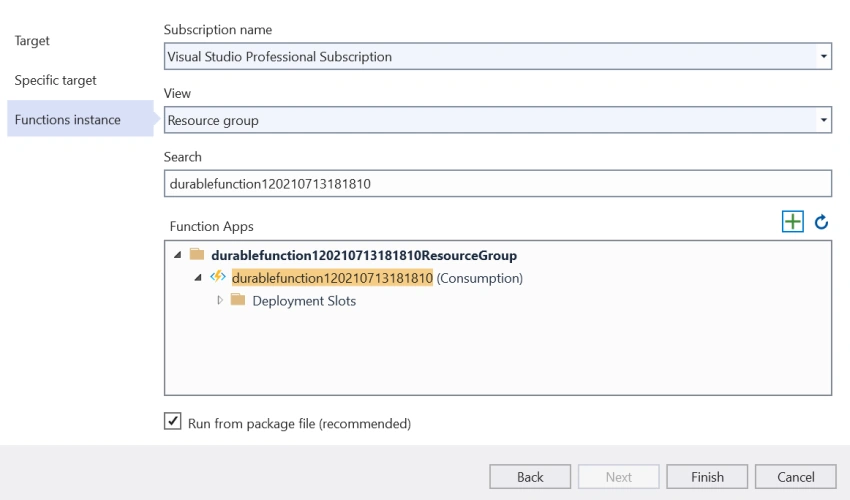Click 'Run from package file (recommended)' label
The image size is (850, 500).
(x=299, y=424)
